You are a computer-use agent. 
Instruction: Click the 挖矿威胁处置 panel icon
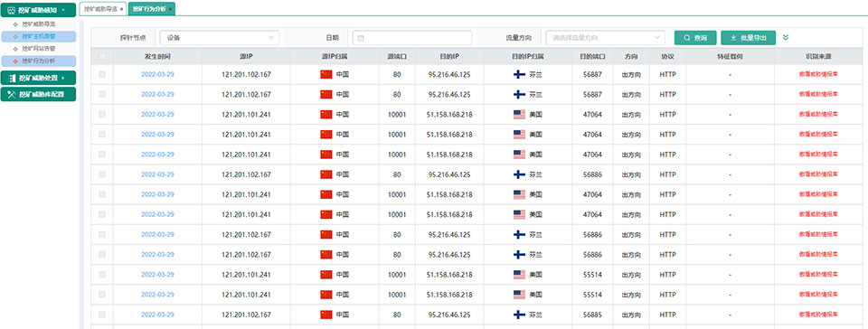12,78
